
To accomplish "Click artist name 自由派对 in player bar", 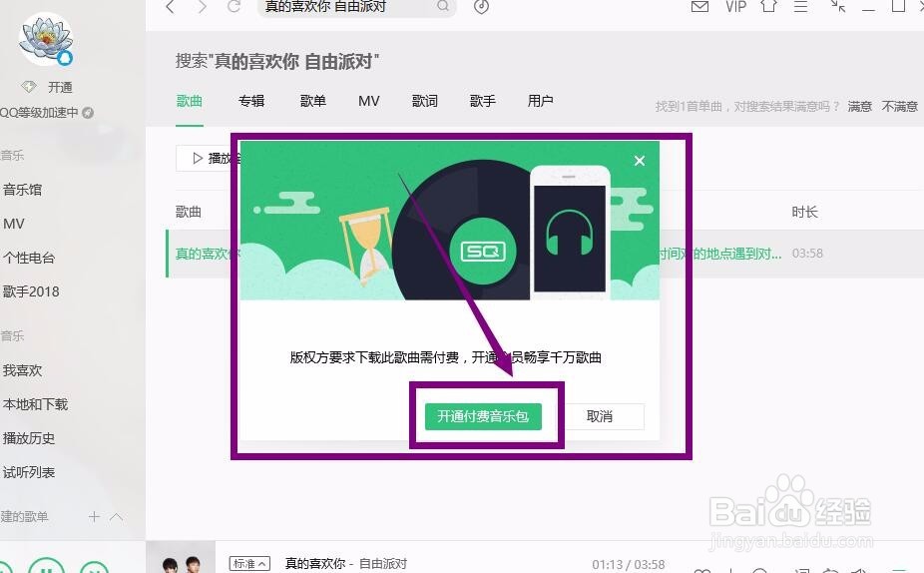I will click(x=383, y=564).
